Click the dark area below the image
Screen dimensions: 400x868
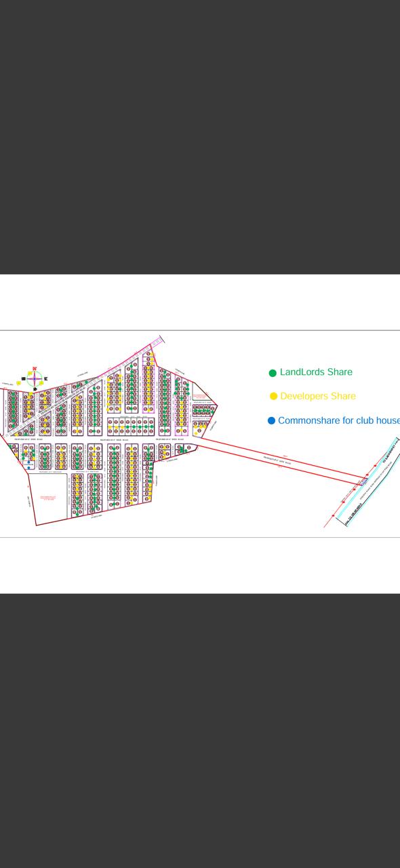click(200, 730)
